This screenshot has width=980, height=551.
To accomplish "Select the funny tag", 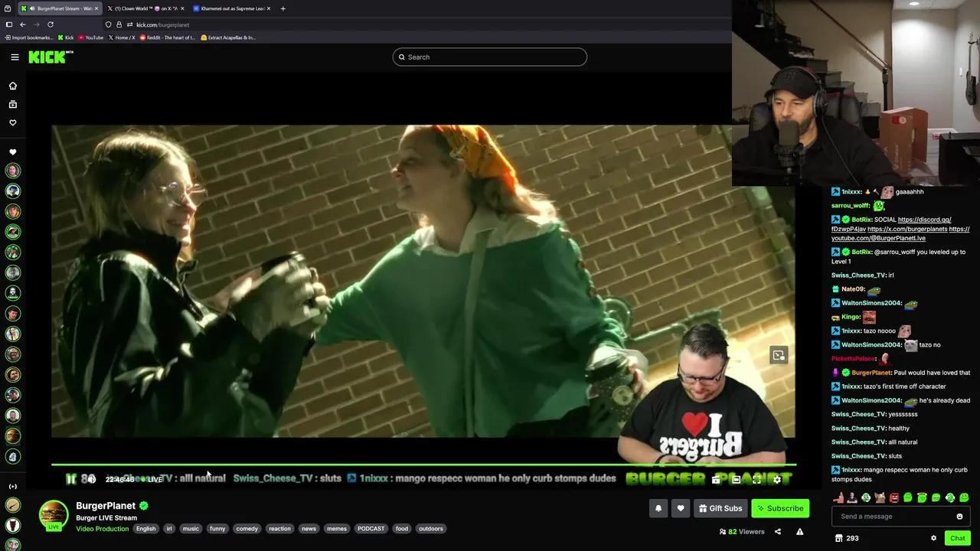I will point(217,529).
